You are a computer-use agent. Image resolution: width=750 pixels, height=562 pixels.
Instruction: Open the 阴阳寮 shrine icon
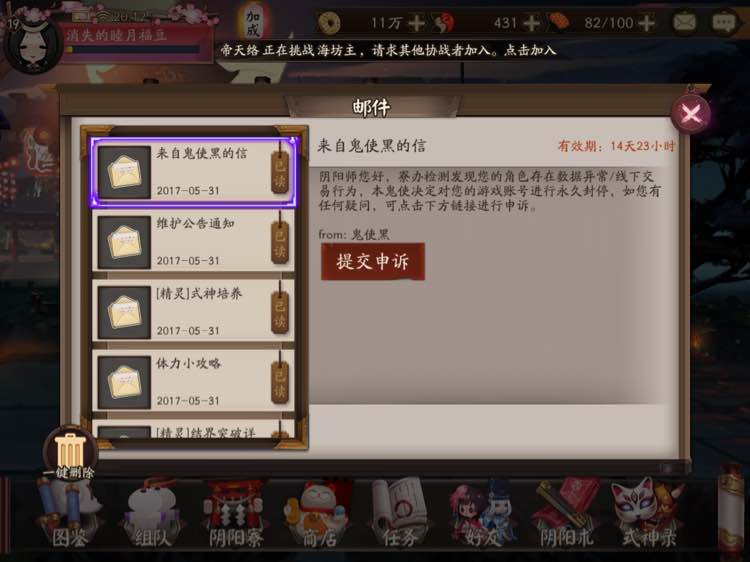(235, 514)
